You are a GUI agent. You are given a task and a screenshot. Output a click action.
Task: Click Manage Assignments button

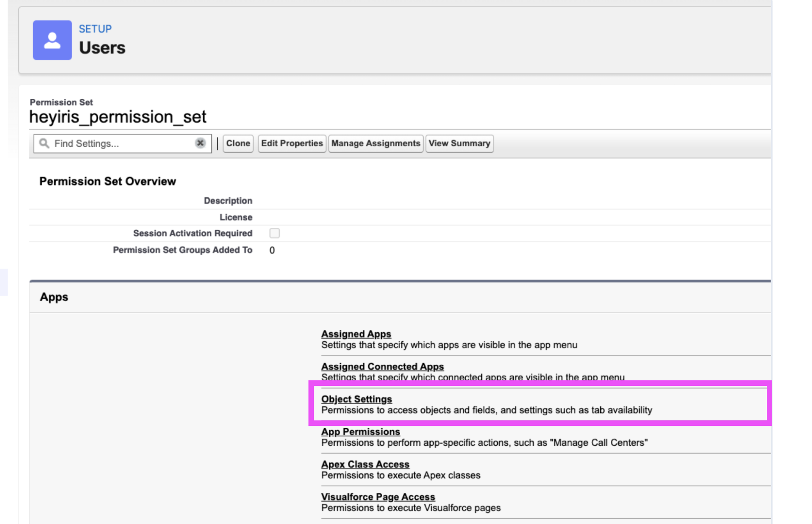[376, 143]
